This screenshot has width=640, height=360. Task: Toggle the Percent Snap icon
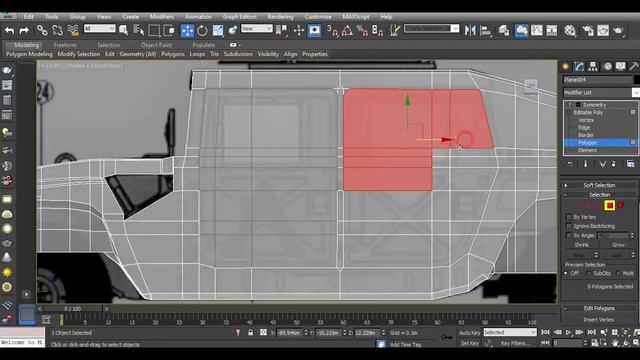pyautogui.click(x=362, y=30)
